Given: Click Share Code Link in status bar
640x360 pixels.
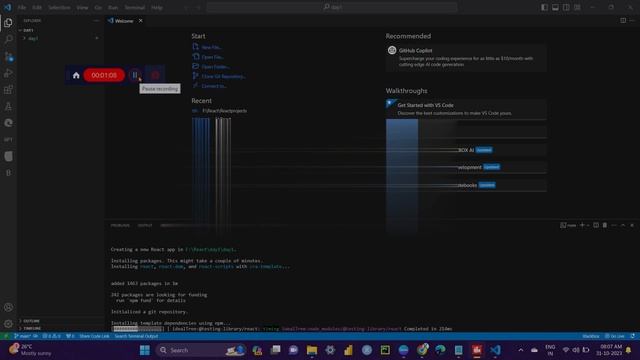Looking at the screenshot, I should coord(94,336).
